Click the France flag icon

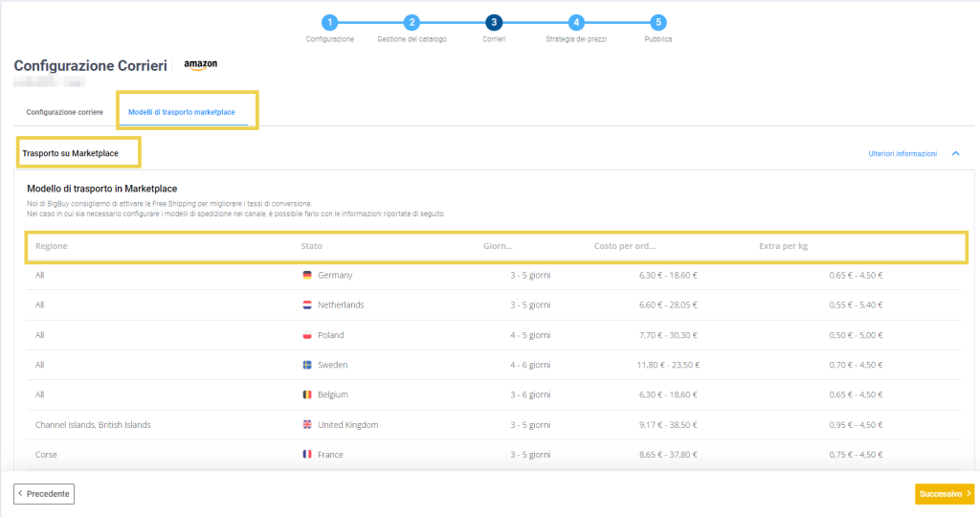click(x=307, y=455)
